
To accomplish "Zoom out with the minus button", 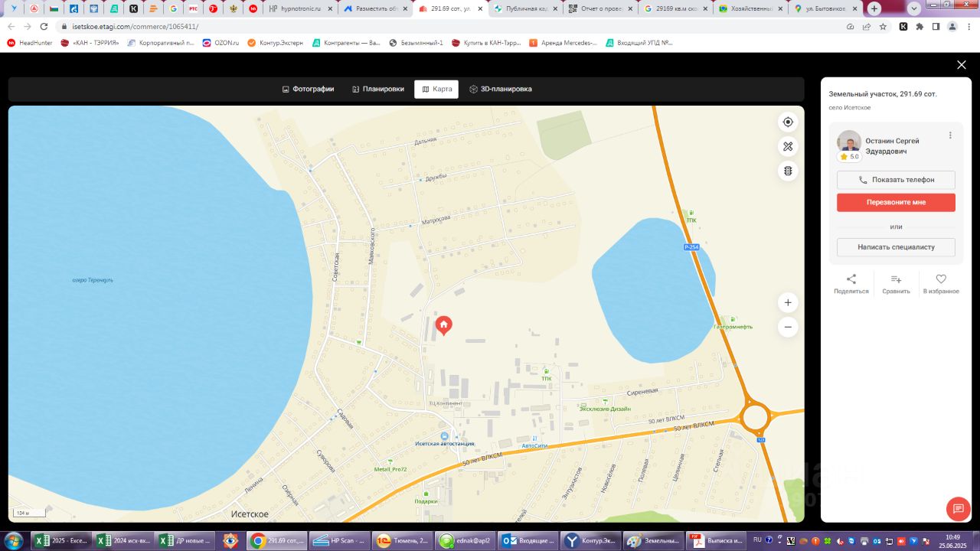I will click(x=788, y=328).
